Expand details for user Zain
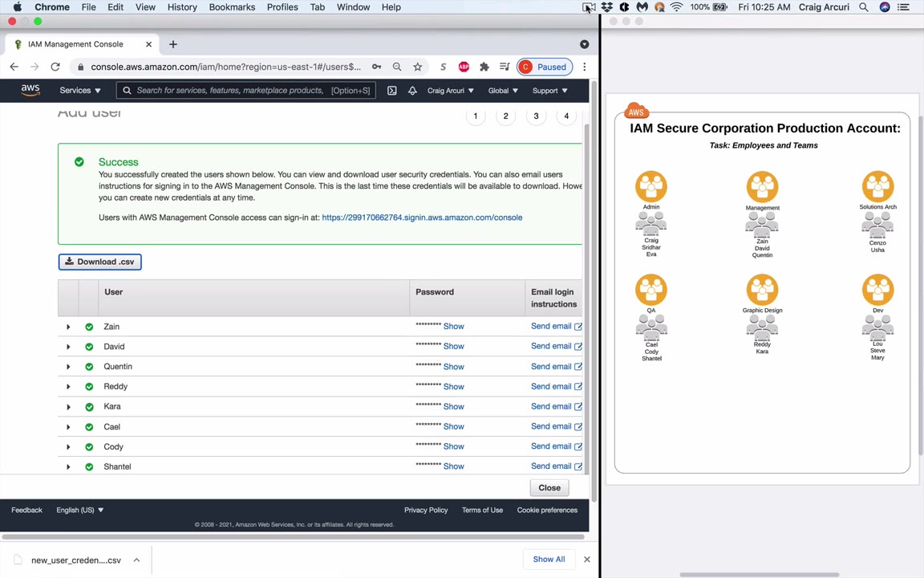924x578 pixels. pyautogui.click(x=68, y=327)
